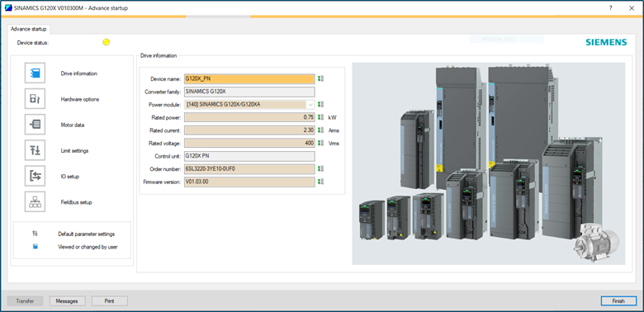
Task: Click the Device name input field
Action: (x=249, y=78)
